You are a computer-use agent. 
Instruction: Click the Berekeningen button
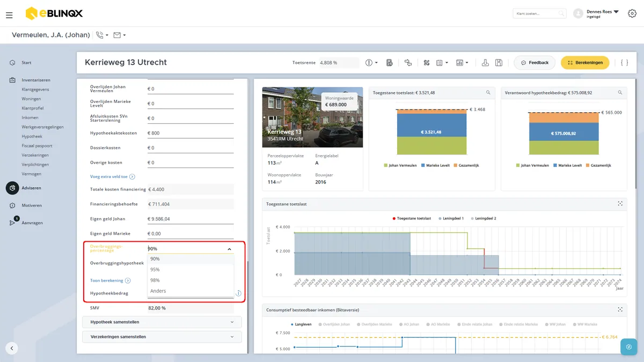(x=585, y=63)
